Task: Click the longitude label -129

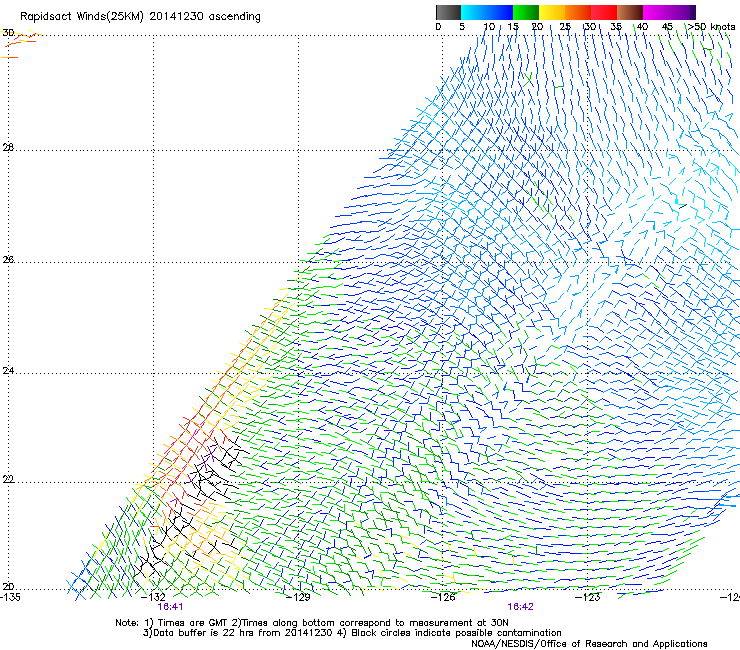Action: pyautogui.click(x=299, y=597)
